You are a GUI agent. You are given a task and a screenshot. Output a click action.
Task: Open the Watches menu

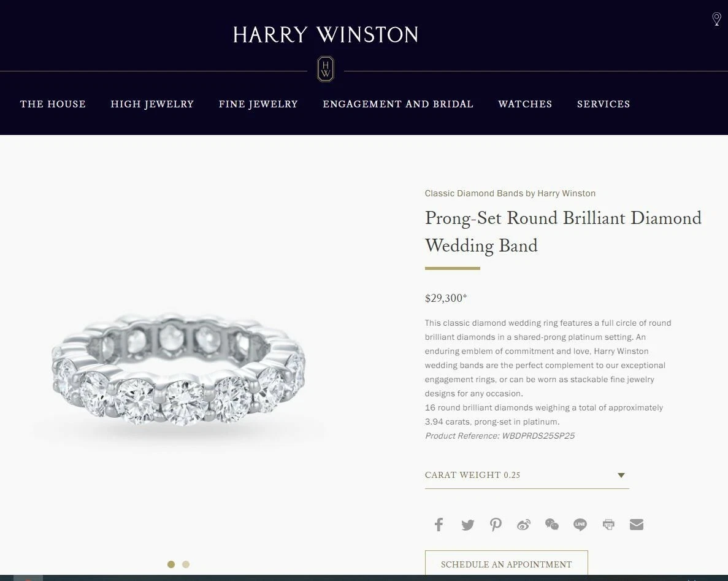point(525,104)
